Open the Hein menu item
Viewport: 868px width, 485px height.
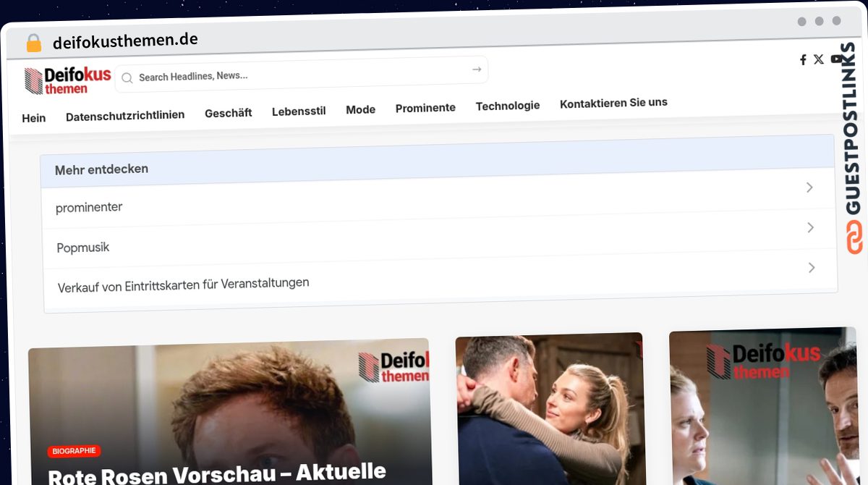coord(34,118)
